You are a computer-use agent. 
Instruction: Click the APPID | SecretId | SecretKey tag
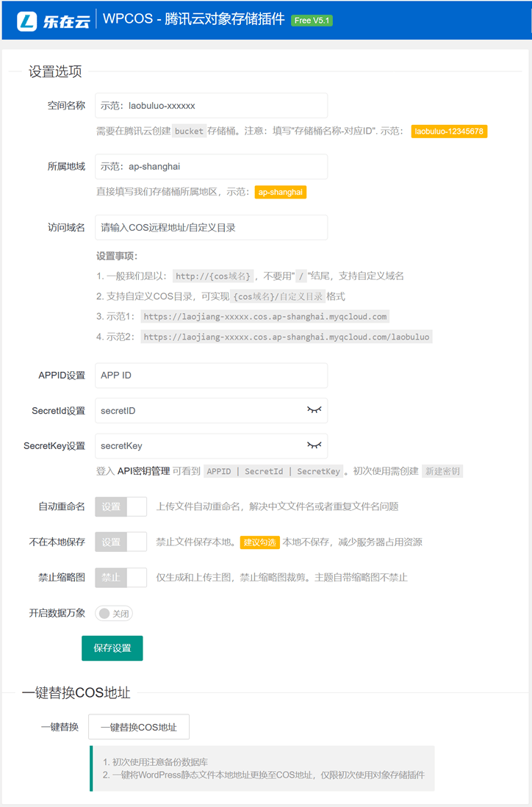coord(273,471)
